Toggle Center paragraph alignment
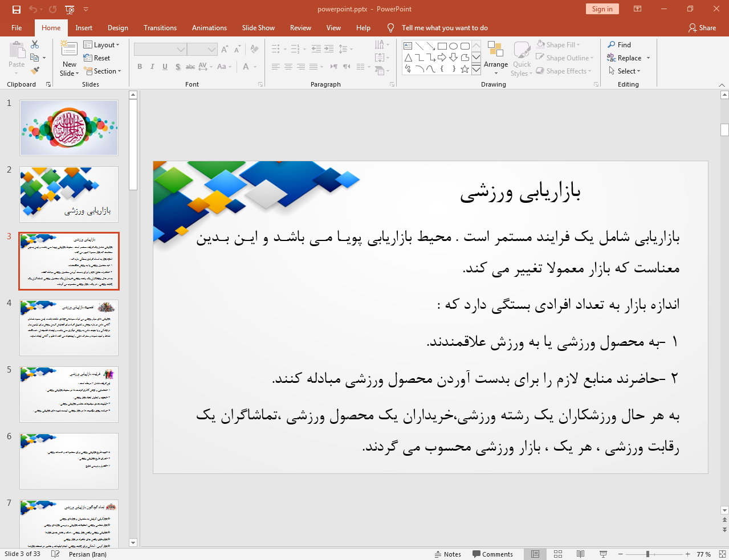This screenshot has height=560, width=729. click(x=288, y=67)
